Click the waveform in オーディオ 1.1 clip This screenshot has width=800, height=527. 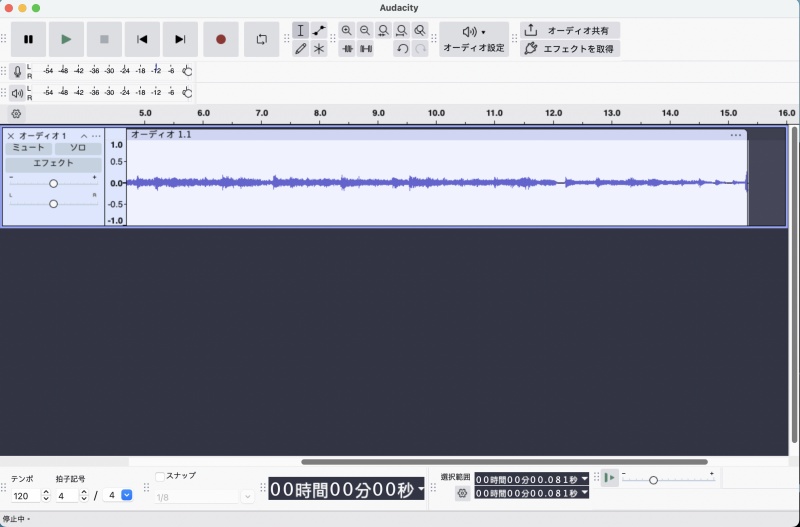click(x=437, y=183)
